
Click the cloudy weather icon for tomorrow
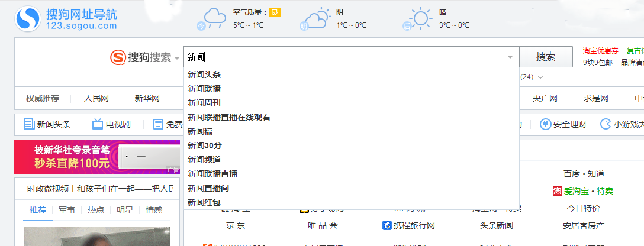[314, 19]
